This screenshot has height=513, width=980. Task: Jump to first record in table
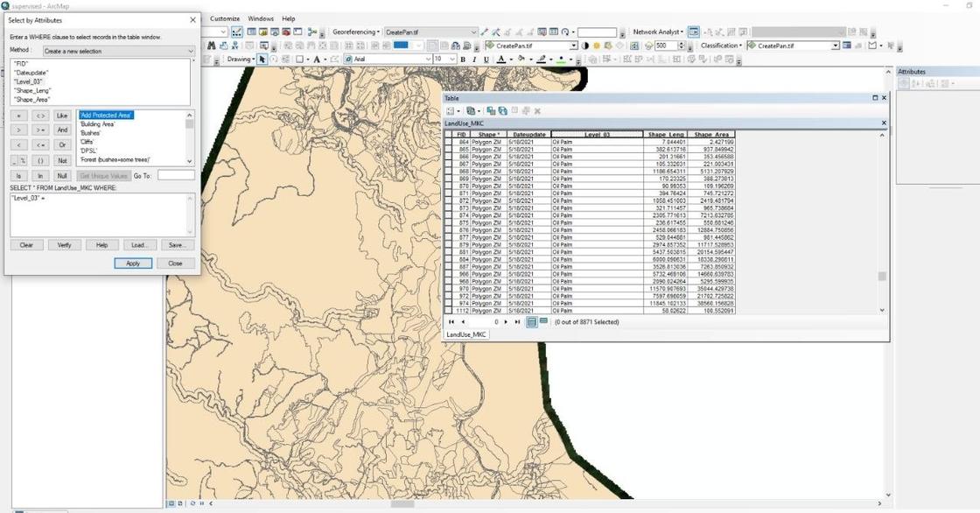point(451,321)
